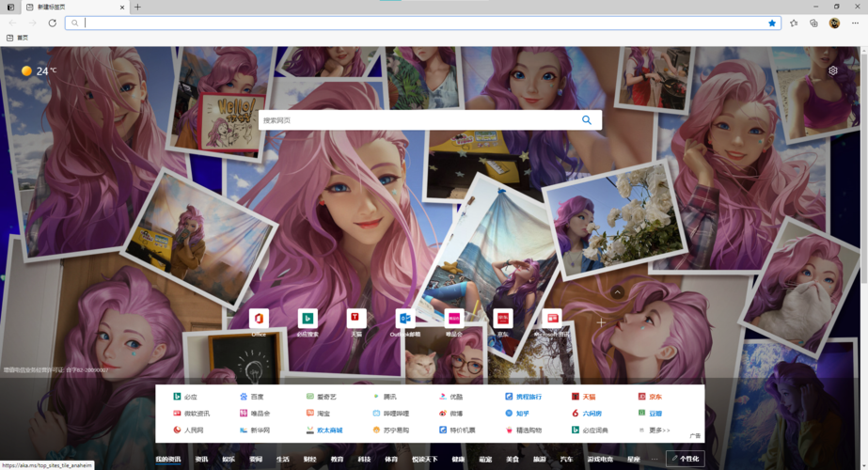
Task: Click the 个性化 personalize button
Action: tap(685, 459)
